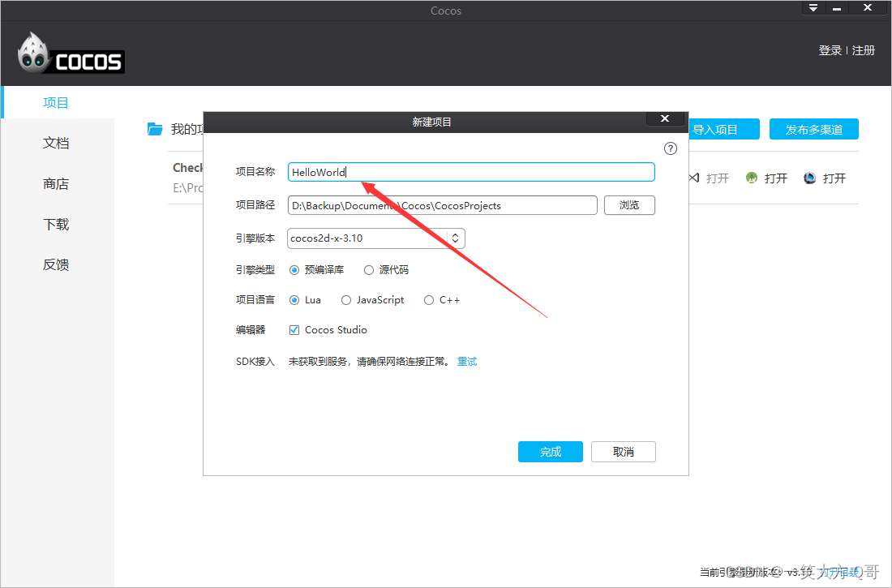Open the title bar dropdown arrow menu
Viewport: 892px width, 588px height.
tap(812, 7)
